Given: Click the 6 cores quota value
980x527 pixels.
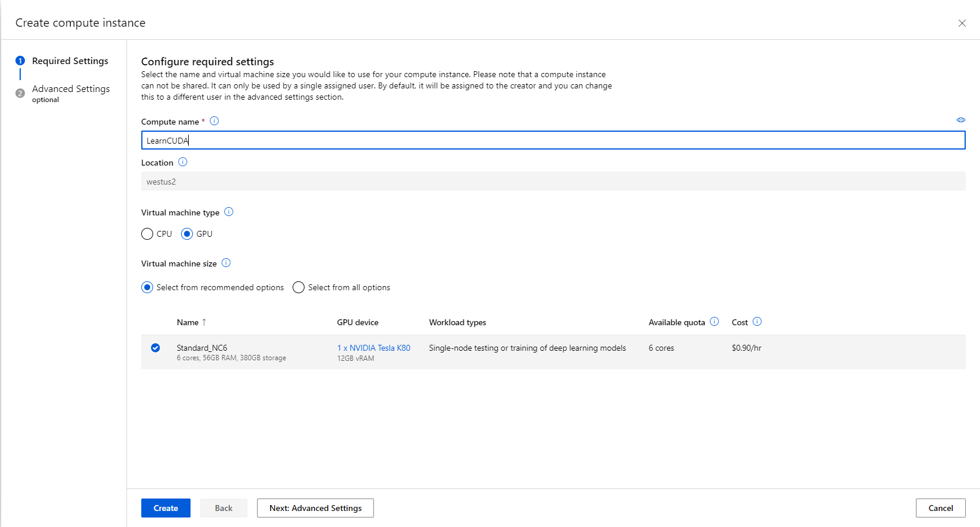Looking at the screenshot, I should tap(661, 348).
